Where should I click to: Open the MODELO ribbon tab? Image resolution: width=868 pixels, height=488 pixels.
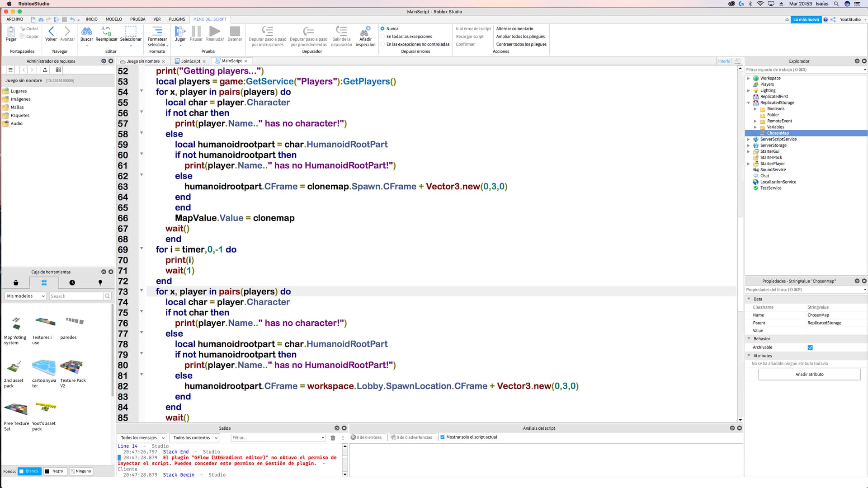click(x=114, y=19)
